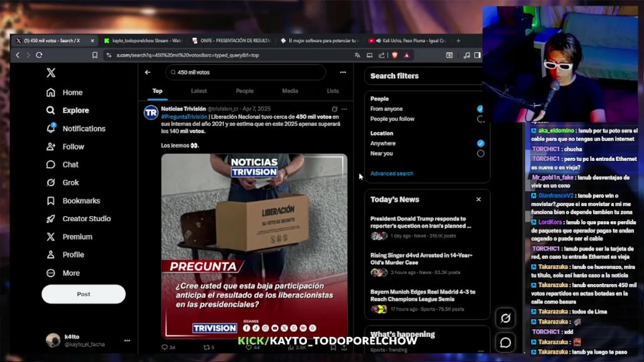Reply to Noticias Trivisión post

point(168,347)
